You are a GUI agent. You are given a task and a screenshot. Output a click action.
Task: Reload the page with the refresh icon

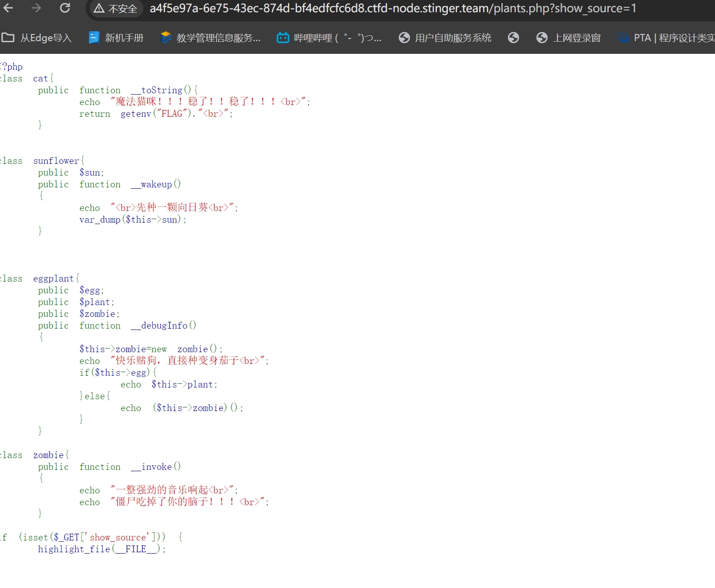(x=65, y=8)
